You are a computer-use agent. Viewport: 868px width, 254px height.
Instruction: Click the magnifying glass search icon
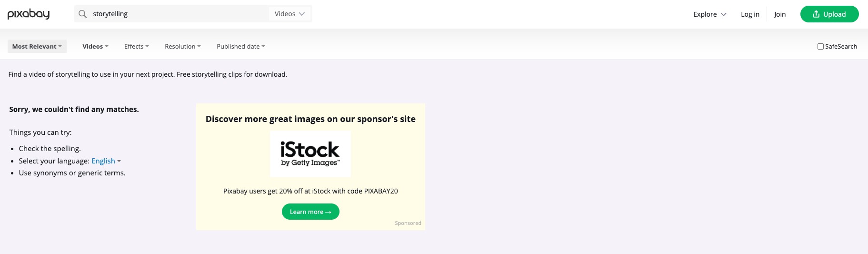click(x=83, y=14)
